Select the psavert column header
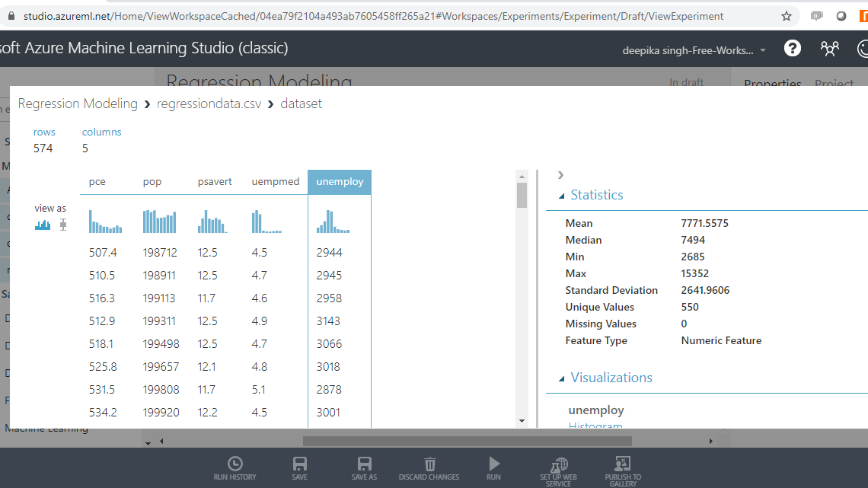 215,181
